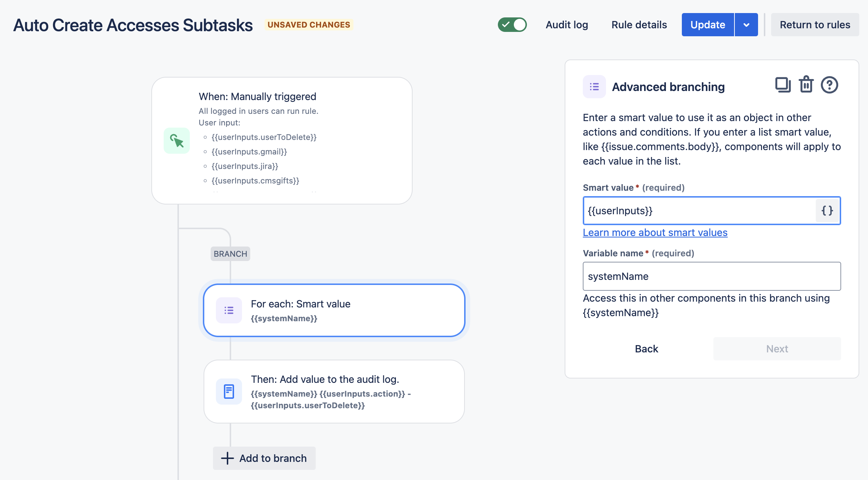Click the BRANCH label
Screen dimensions: 868x480
(230, 254)
